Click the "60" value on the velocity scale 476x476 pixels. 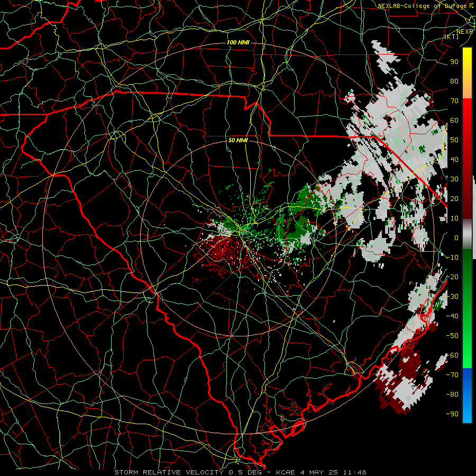tap(454, 120)
